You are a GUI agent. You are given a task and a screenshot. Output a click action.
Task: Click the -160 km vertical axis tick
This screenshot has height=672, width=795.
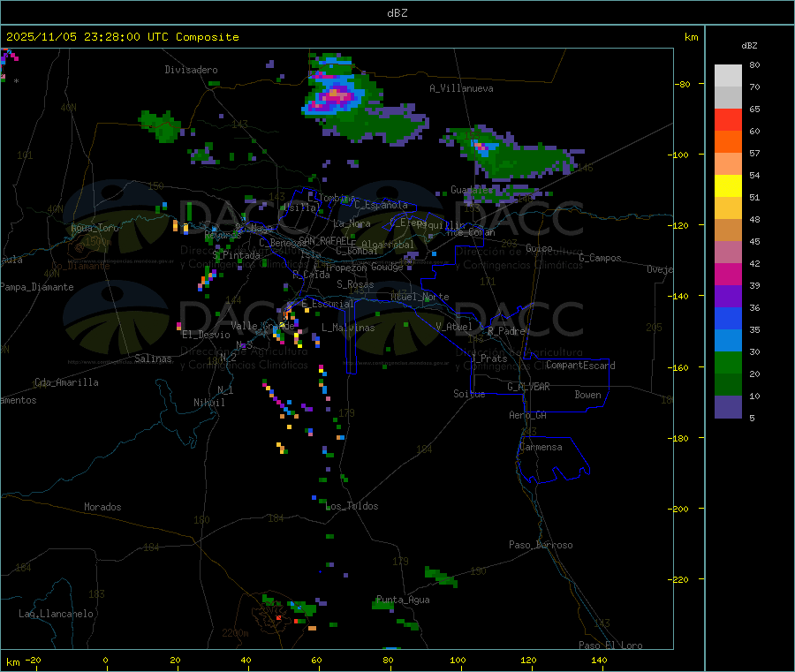point(680,367)
